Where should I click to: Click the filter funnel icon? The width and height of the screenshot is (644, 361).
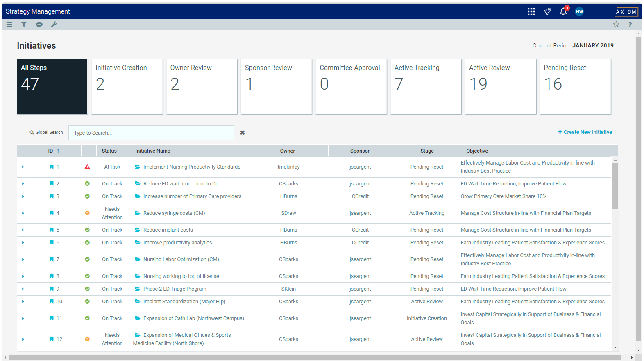click(x=24, y=25)
